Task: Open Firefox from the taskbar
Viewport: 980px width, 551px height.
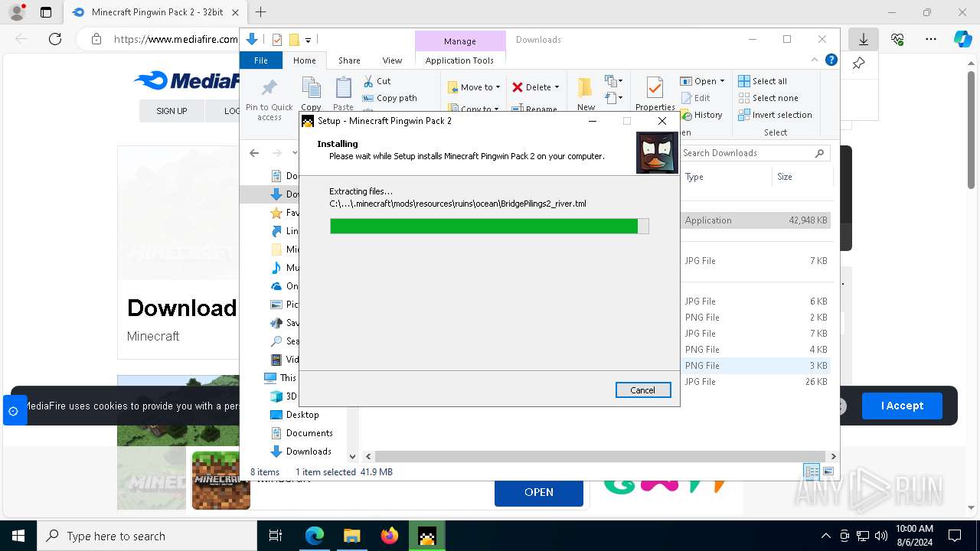Action: (390, 536)
